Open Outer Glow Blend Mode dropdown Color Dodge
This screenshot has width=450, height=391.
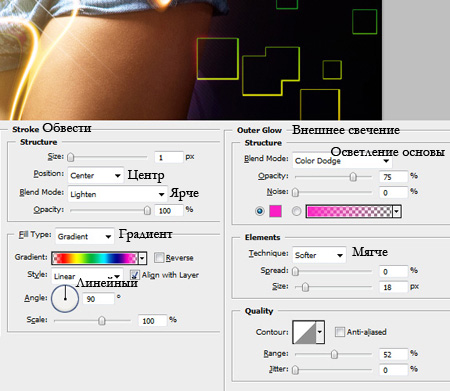click(342, 161)
